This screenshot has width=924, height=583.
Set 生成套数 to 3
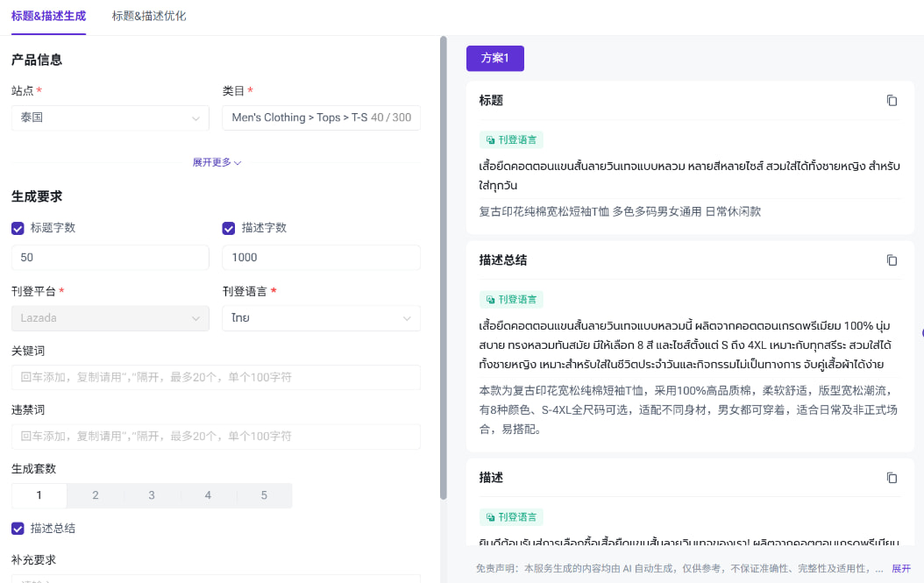click(152, 495)
